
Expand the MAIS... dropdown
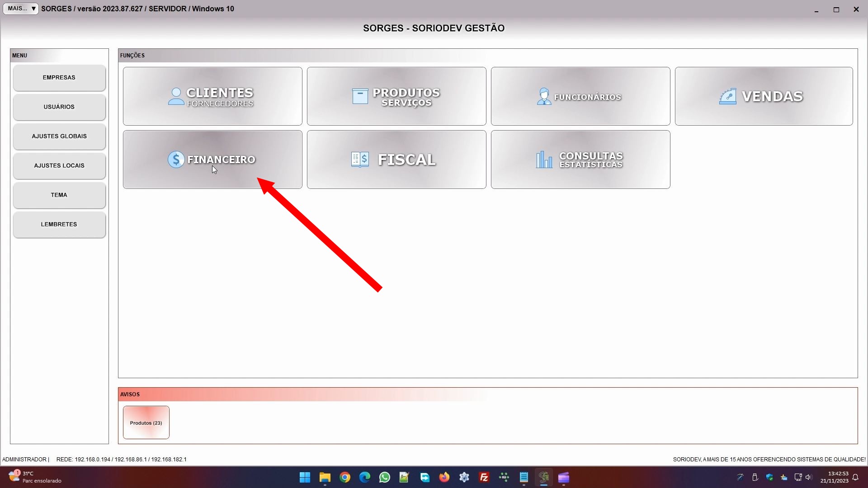[21, 9]
